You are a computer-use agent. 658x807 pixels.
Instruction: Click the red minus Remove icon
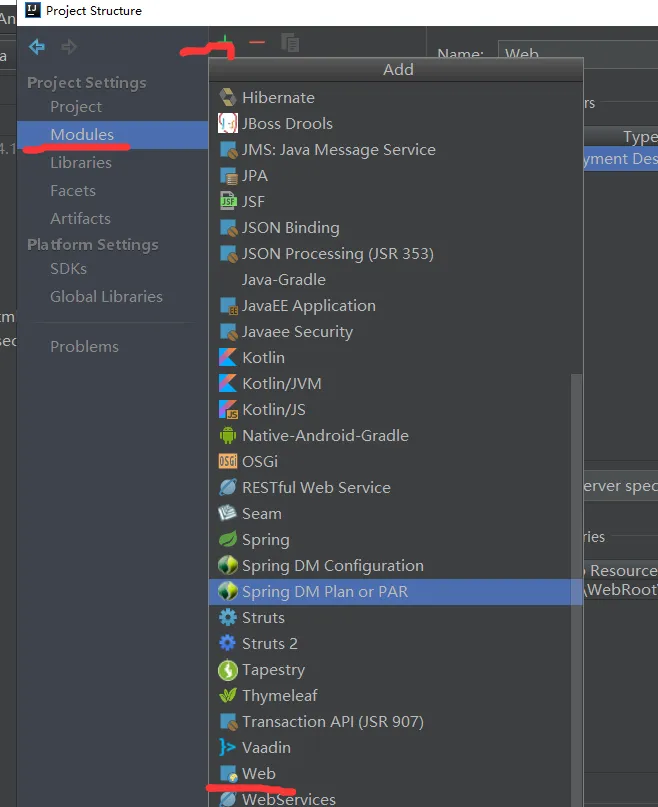pyautogui.click(x=257, y=42)
